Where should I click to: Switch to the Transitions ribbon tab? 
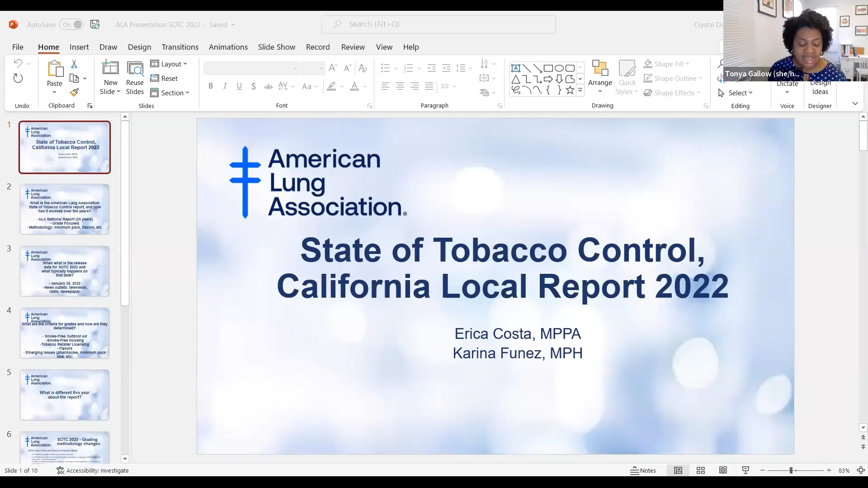point(180,47)
